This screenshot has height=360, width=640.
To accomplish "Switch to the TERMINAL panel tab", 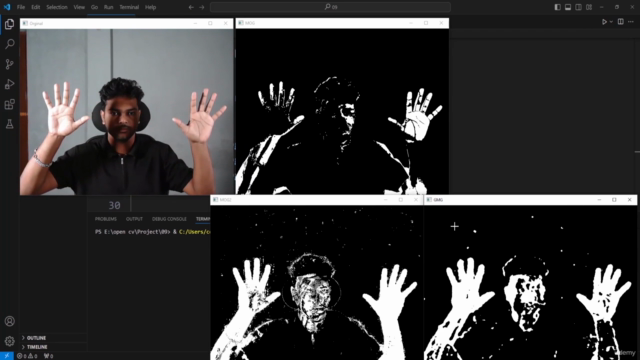I will pos(203,219).
